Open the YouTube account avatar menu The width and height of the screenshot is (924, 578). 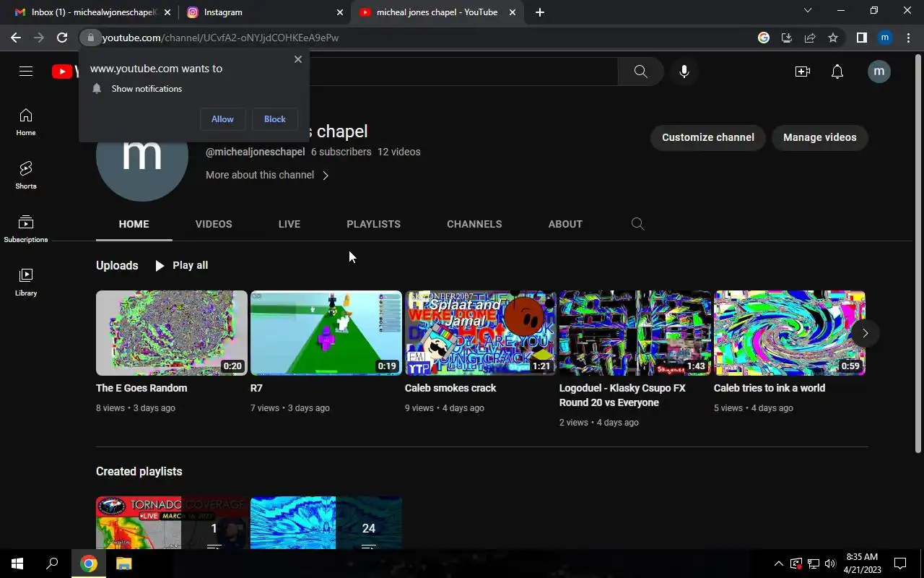click(879, 72)
